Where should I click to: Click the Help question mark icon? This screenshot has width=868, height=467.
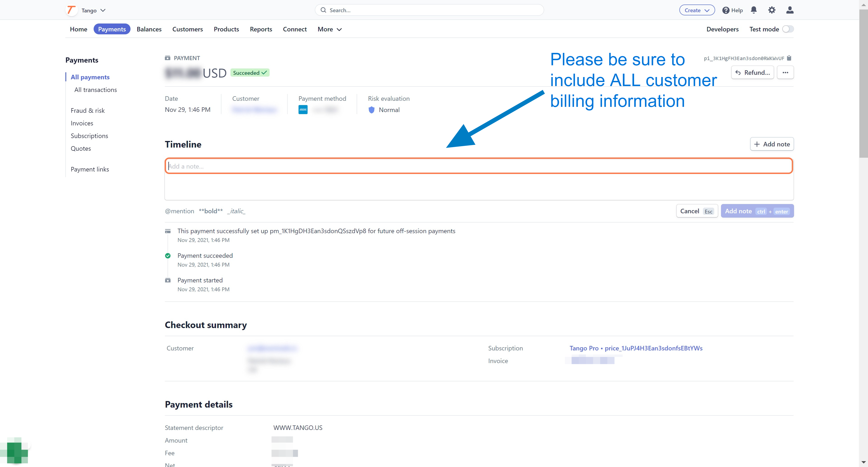(726, 10)
